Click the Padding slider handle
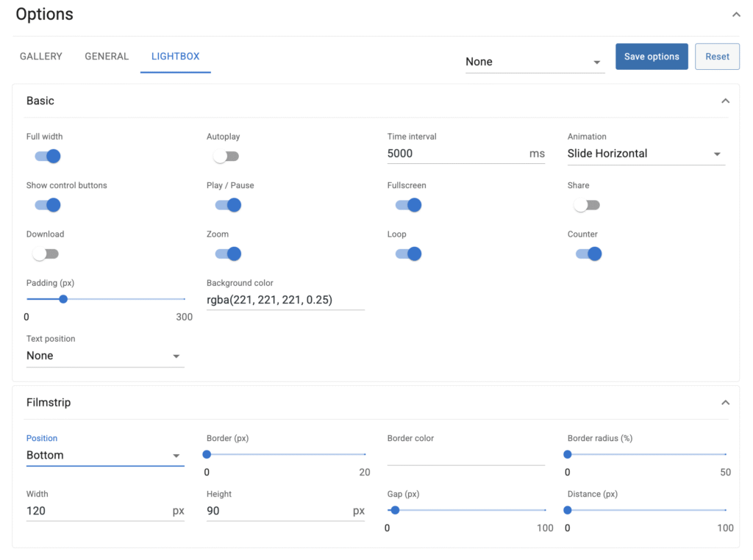Screen dimensions: 753x560 [63, 299]
